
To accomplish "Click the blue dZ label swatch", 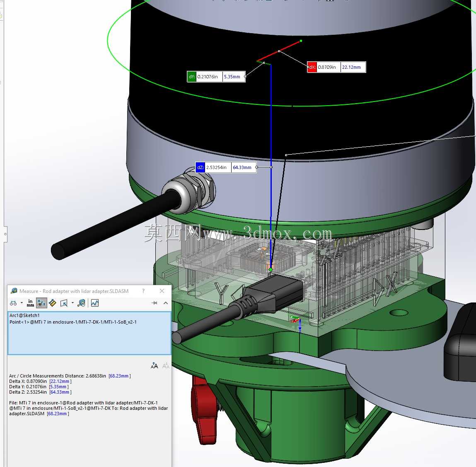I will click(x=201, y=167).
